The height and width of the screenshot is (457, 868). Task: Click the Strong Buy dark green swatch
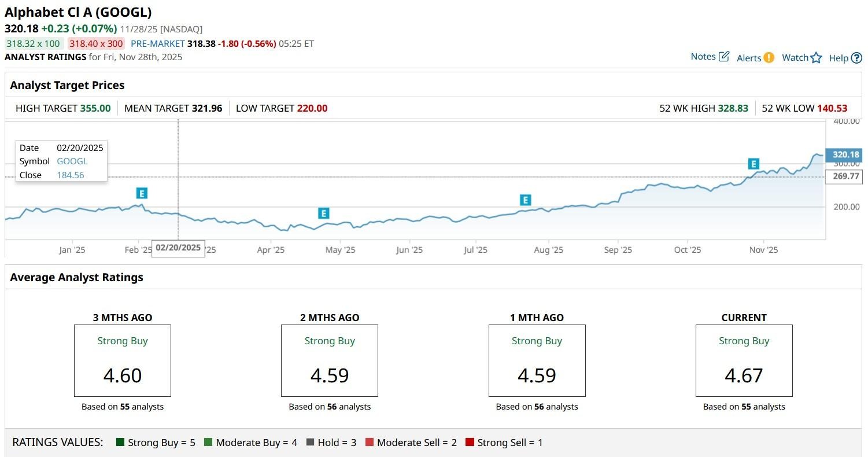[x=120, y=443]
